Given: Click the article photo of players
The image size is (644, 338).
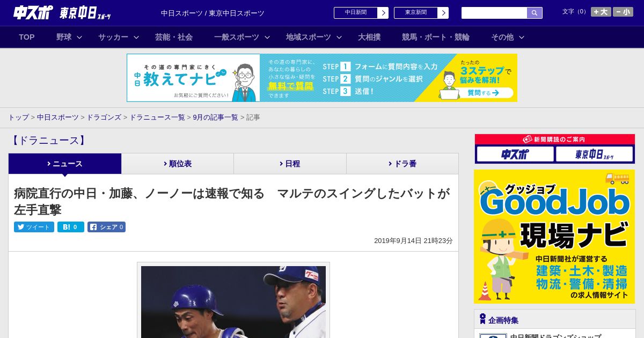Looking at the screenshot, I should pos(233,302).
